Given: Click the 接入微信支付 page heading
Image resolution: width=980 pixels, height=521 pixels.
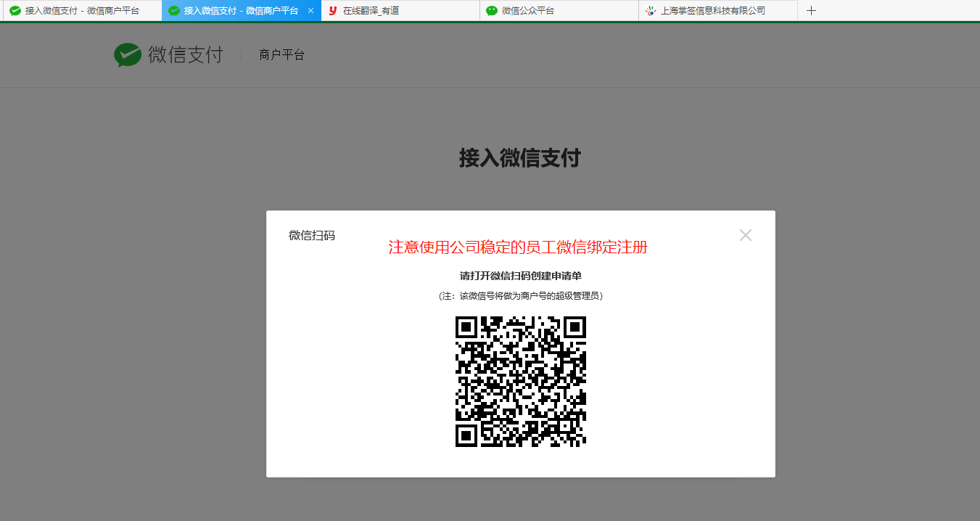Looking at the screenshot, I should [x=519, y=157].
